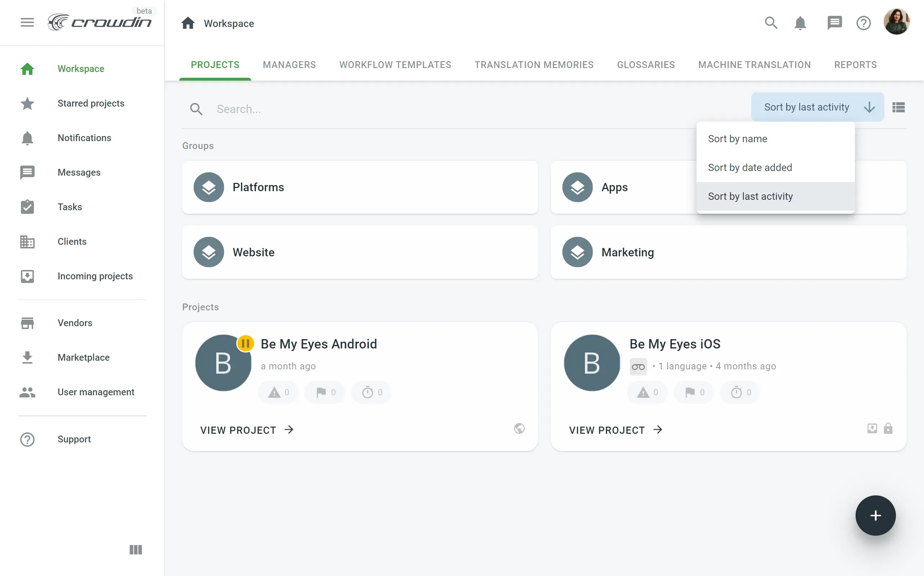
Task: Collapse the Sort by last activity dropdown
Action: (817, 107)
